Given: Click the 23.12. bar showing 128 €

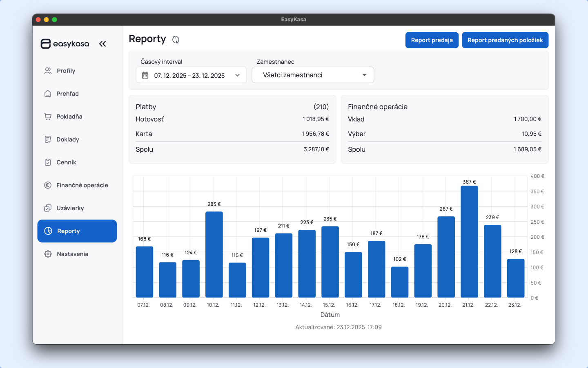Looking at the screenshot, I should 516,278.
